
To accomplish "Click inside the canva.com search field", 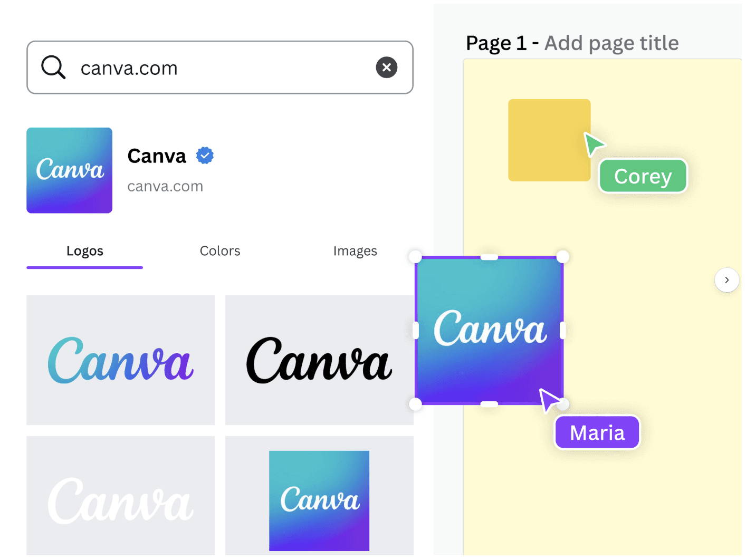I will [x=220, y=67].
